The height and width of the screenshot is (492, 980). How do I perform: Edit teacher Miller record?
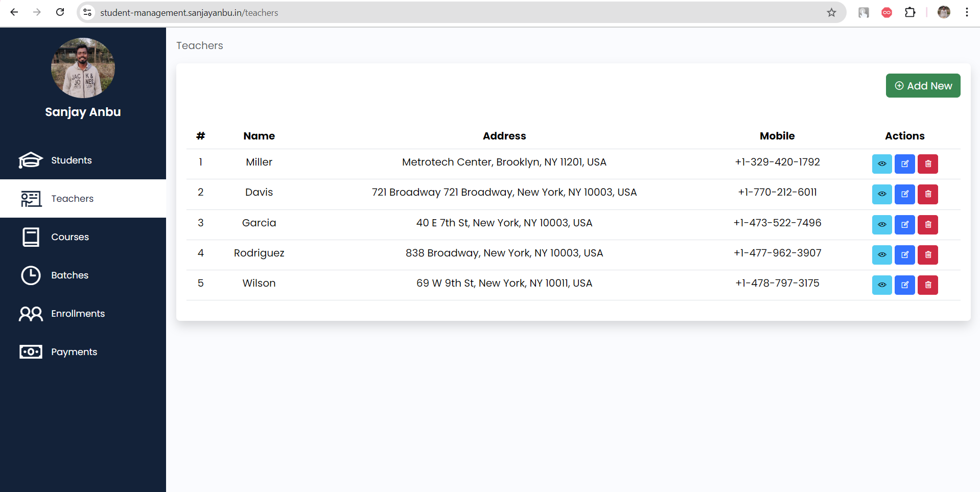pos(904,164)
